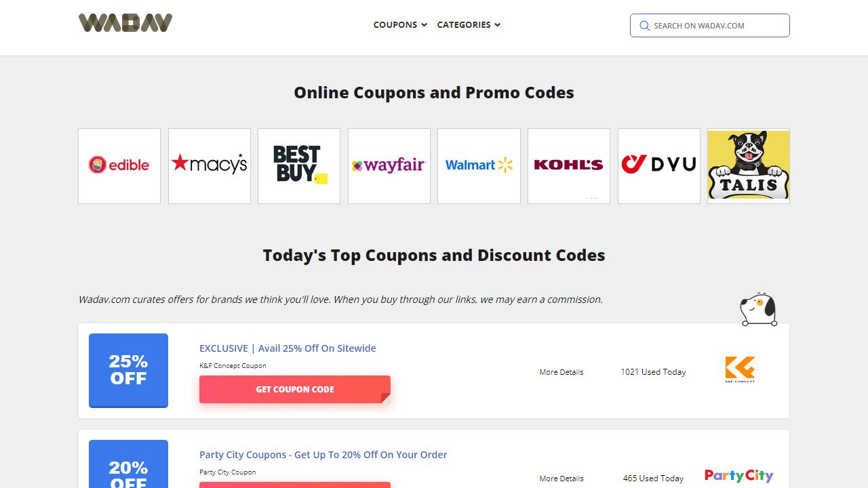Select the Kohl's brand logo
This screenshot has width=868, height=488.
pos(568,165)
